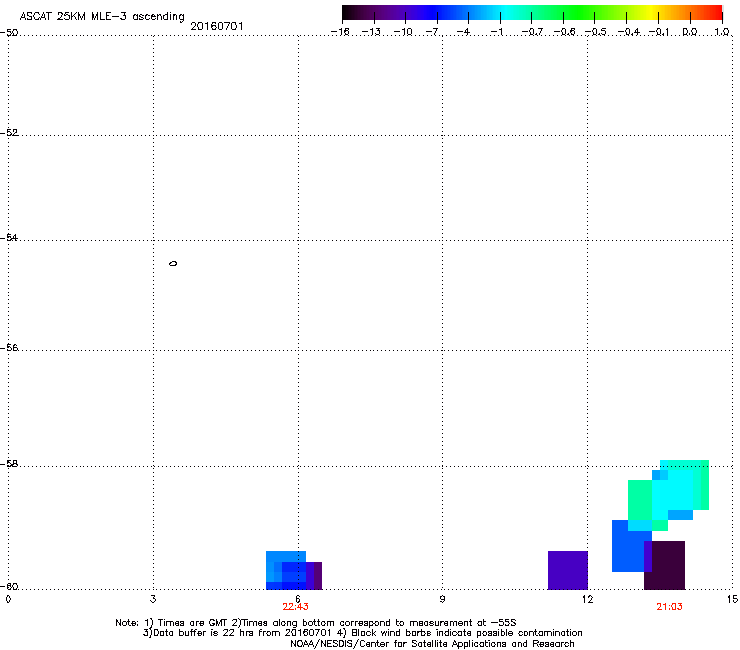
Task: Click the longitude axis label 15
Action: pyautogui.click(x=732, y=599)
